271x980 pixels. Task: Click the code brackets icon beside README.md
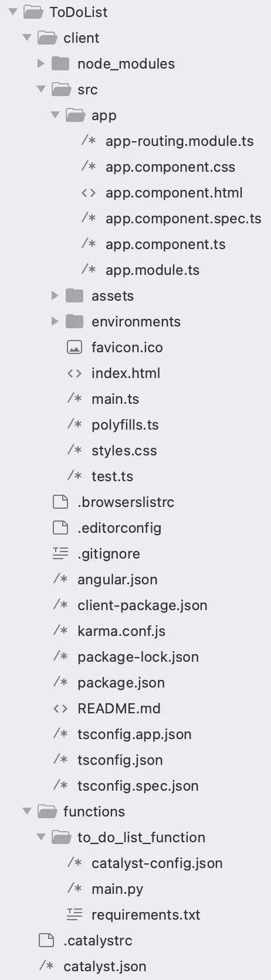60,709
